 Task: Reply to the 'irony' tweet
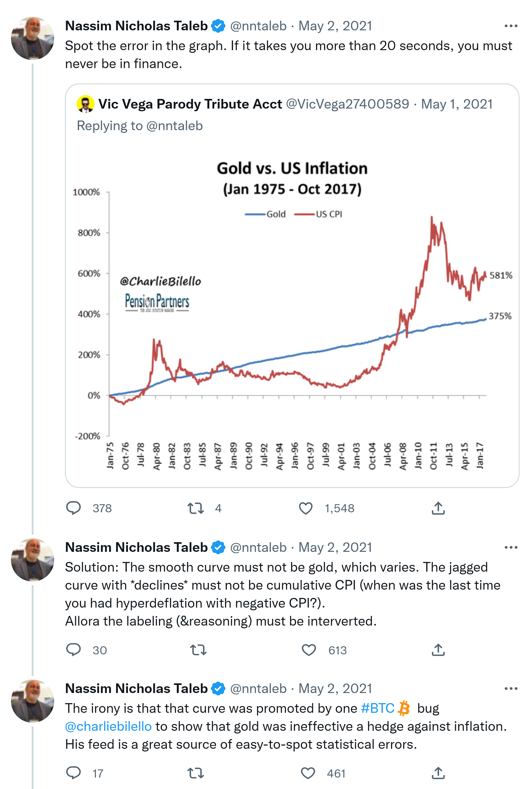pyautogui.click(x=73, y=773)
